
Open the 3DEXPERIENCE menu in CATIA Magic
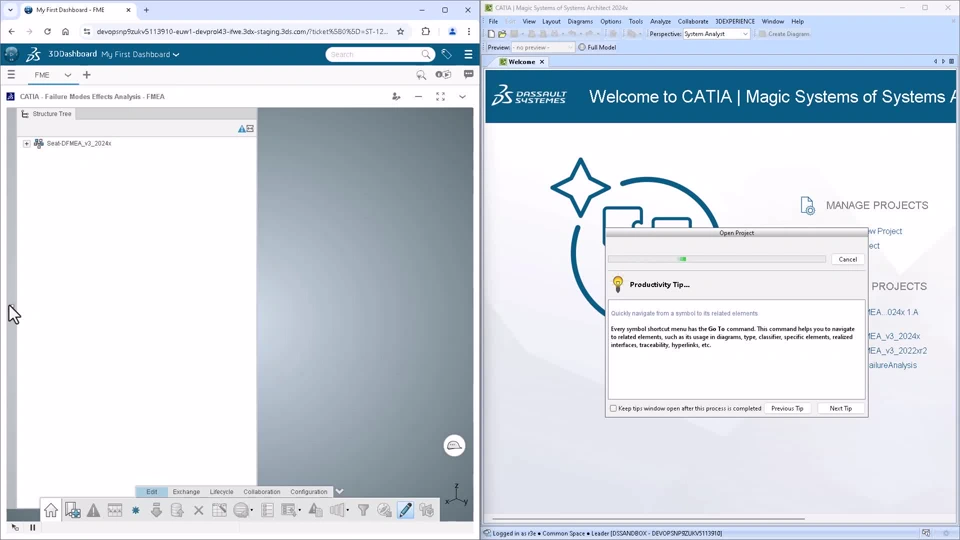coord(735,21)
